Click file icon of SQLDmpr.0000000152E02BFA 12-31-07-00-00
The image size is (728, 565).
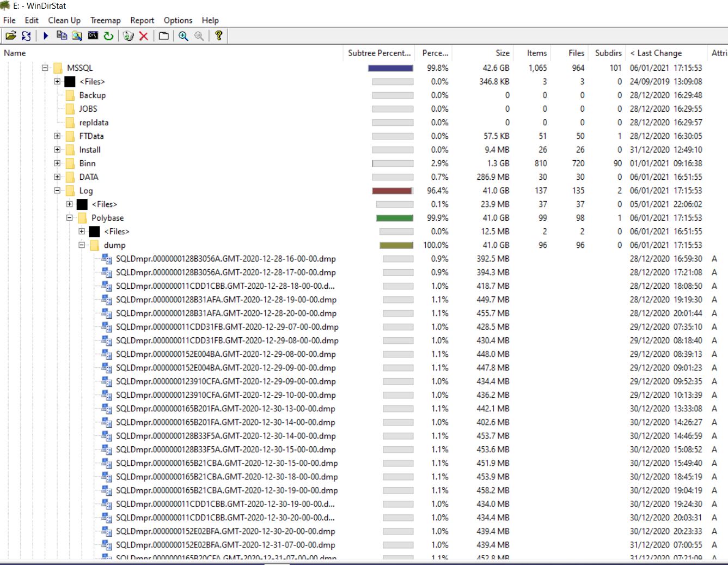click(x=107, y=545)
